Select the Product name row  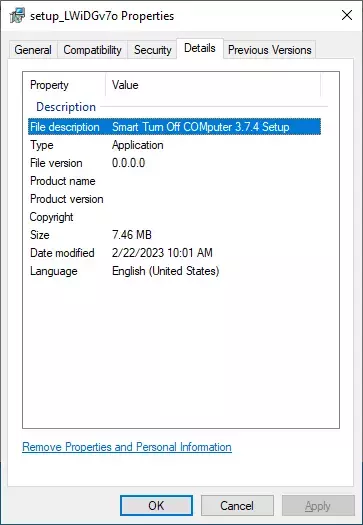click(x=174, y=181)
